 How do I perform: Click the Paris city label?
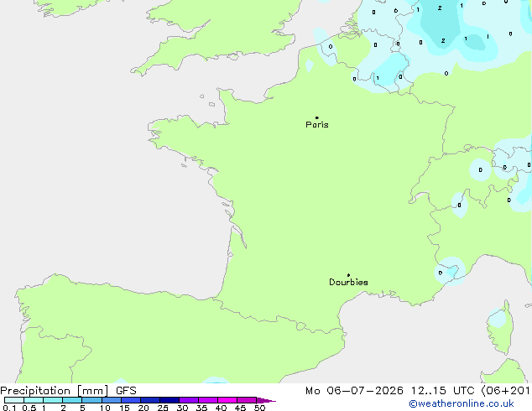point(317,125)
